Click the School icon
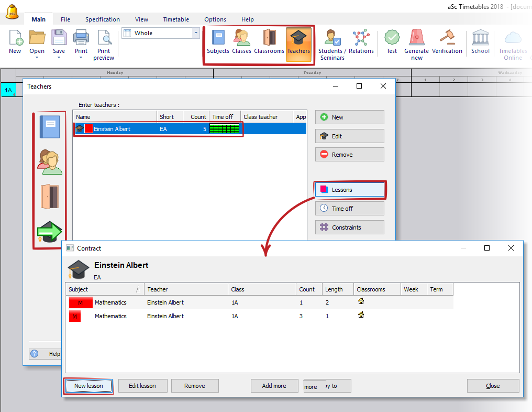The height and width of the screenshot is (412, 532). pyautogui.click(x=480, y=41)
